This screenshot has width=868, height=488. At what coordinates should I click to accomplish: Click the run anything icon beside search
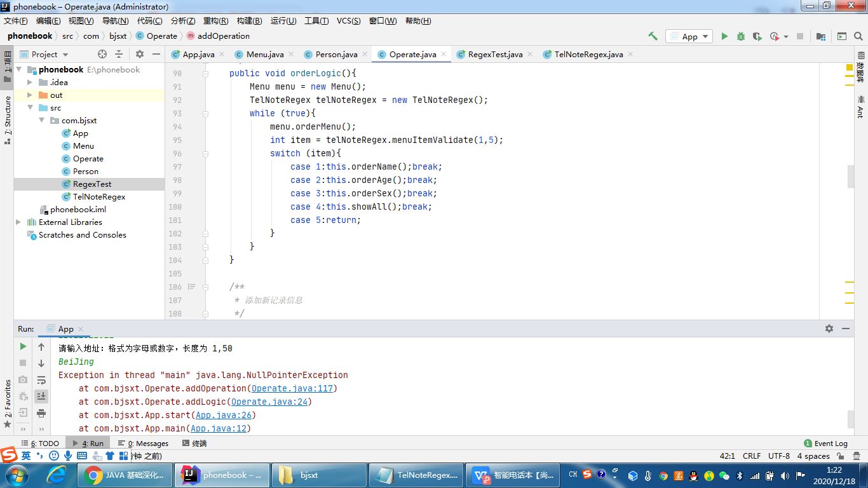(x=842, y=36)
